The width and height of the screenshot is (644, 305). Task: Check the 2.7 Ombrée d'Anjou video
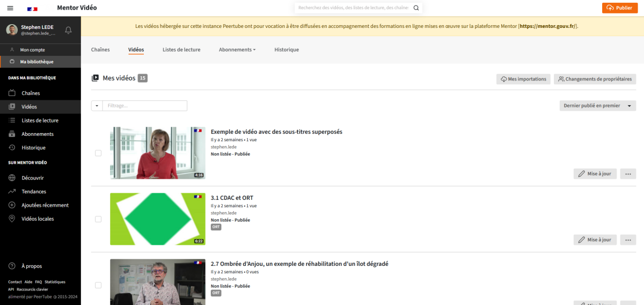pyautogui.click(x=98, y=285)
